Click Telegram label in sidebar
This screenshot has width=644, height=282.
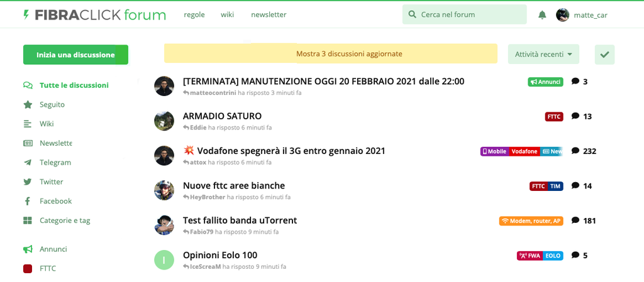pyautogui.click(x=55, y=162)
